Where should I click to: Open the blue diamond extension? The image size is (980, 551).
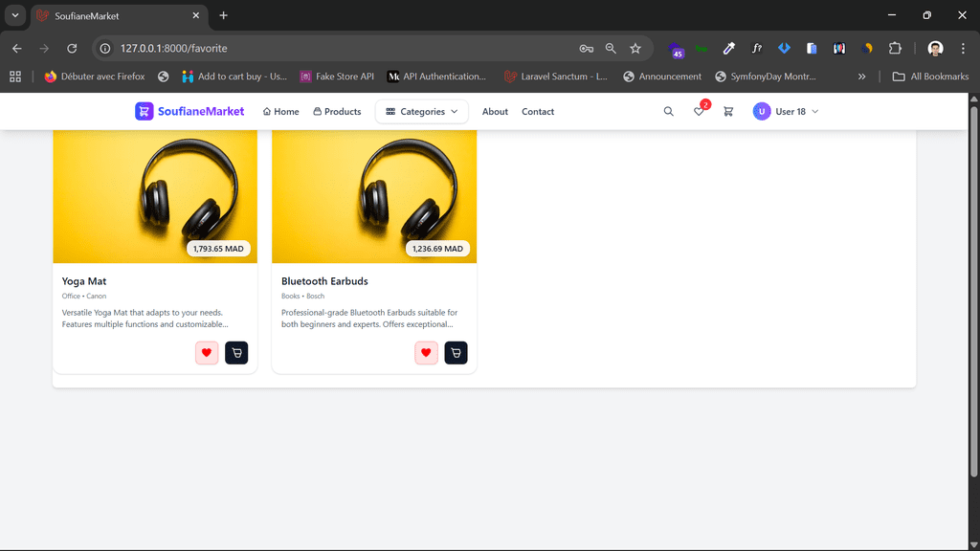point(784,48)
